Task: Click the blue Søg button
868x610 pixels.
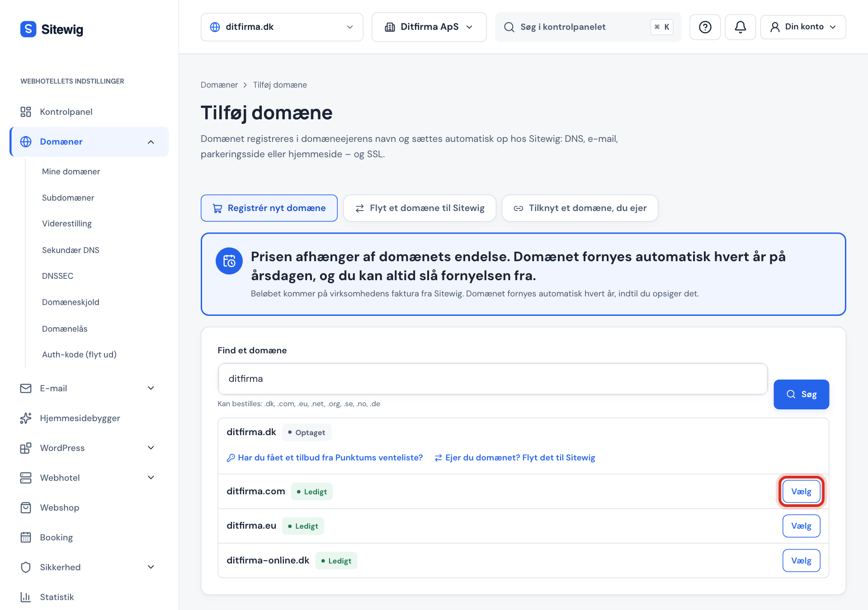Action: [801, 394]
